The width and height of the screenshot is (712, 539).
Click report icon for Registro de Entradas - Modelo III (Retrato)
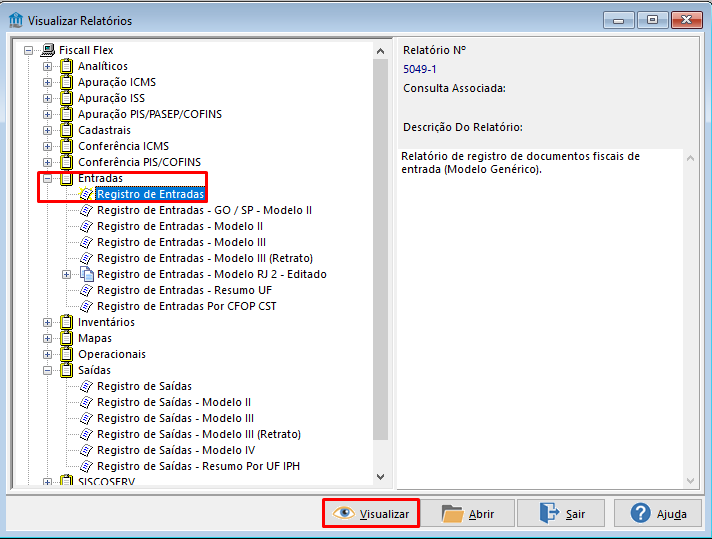coord(86,258)
